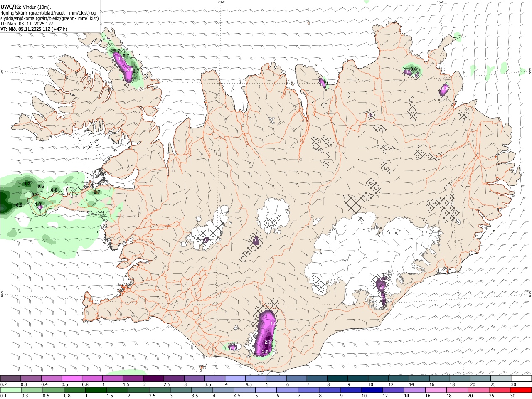
Task: Click the 'VT: Mið. 05.11.2025 11Z' valid time
Action: coord(25,29)
